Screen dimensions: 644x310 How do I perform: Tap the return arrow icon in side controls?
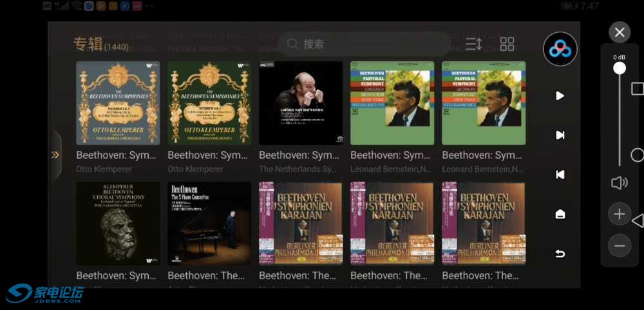560,254
